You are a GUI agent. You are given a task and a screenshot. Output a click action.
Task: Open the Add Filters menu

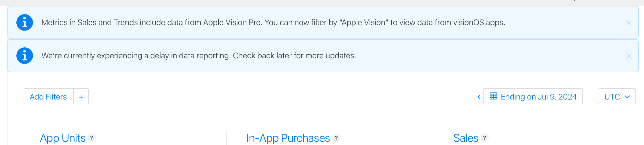click(x=49, y=97)
